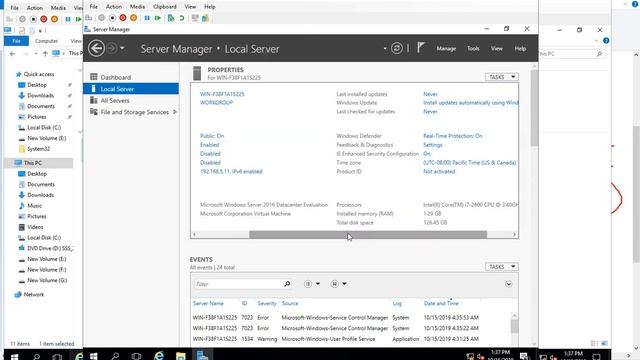This screenshot has height=360, width=640.
Task: Select Music in background File Explorer
Action: (x=34, y=206)
